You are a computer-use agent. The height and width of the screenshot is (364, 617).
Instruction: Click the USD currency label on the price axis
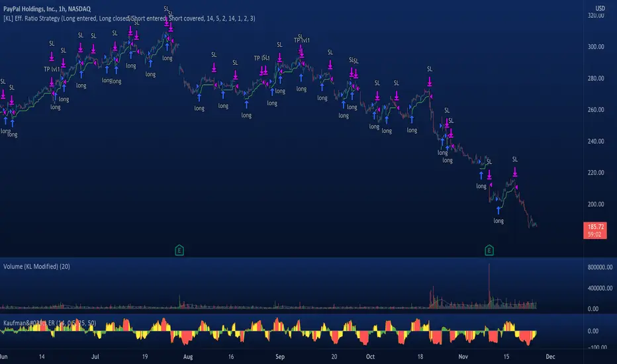coord(600,8)
